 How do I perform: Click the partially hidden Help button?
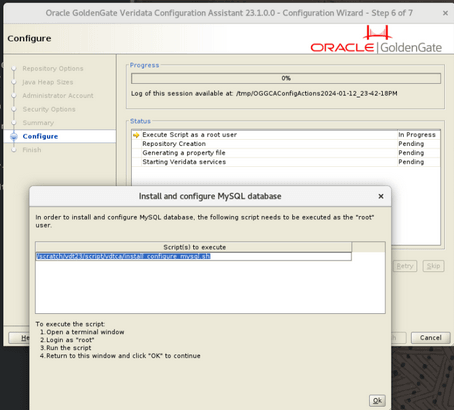19,338
